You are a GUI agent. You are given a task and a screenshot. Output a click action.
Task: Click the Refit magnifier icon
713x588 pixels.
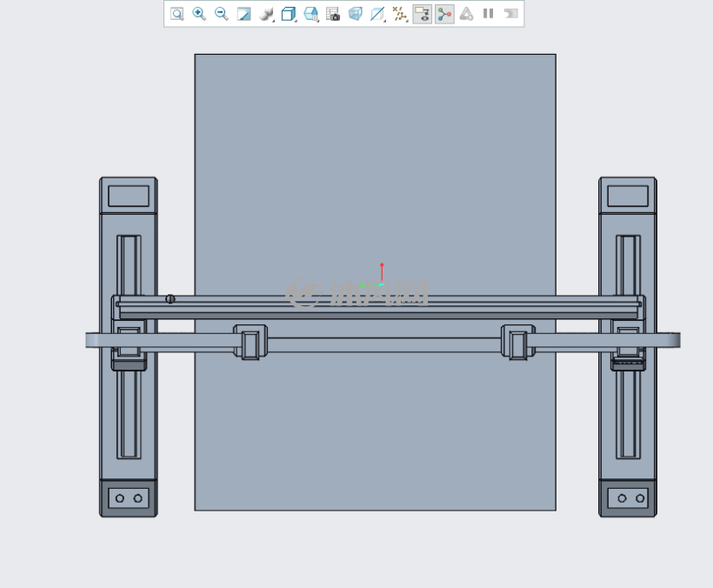click(177, 14)
